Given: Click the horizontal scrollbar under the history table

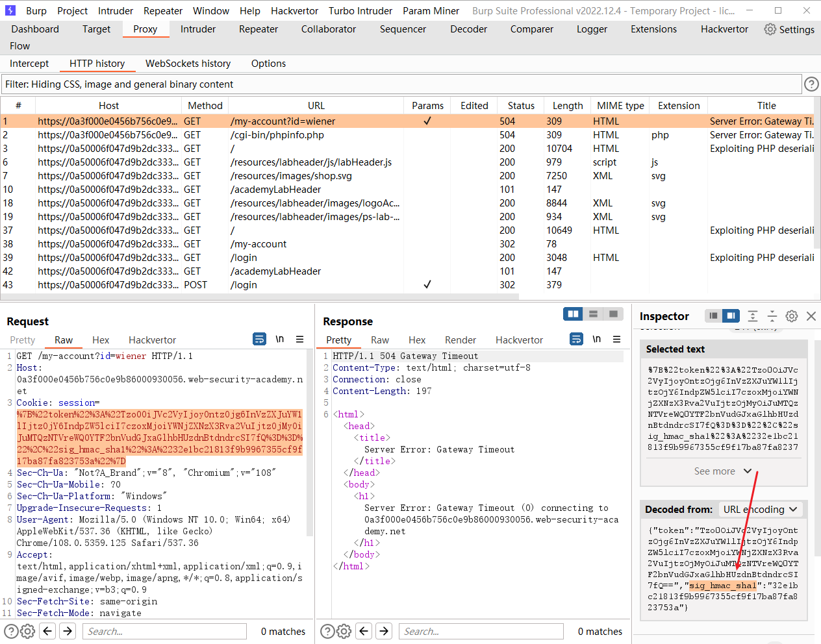Looking at the screenshot, I should pyautogui.click(x=260, y=297).
